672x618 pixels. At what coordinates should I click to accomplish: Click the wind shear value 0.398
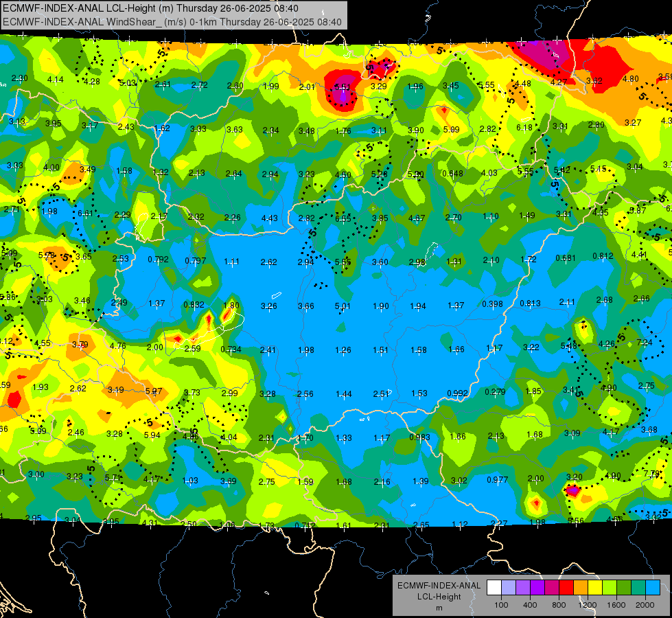[x=492, y=304]
